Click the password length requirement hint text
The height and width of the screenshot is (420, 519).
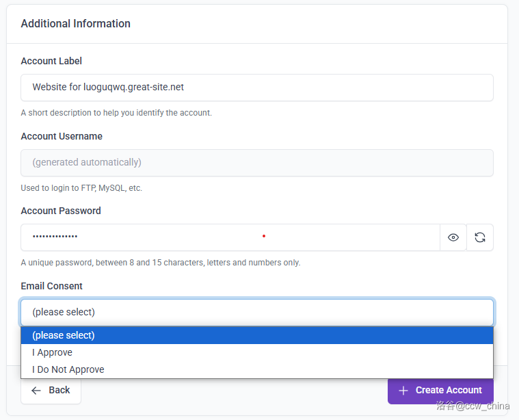point(160,262)
